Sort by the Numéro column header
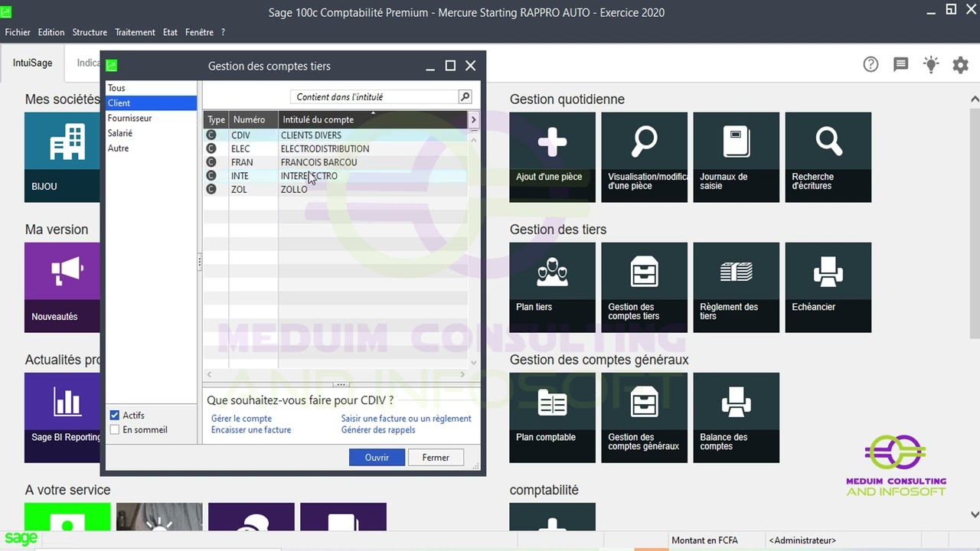Viewport: 980px width, 551px height. click(x=253, y=119)
